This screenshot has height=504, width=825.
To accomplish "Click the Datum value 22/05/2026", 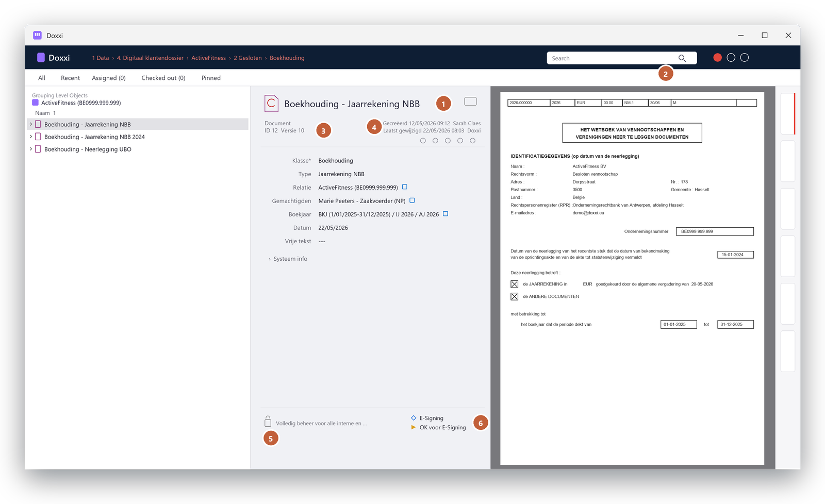I will point(333,228).
